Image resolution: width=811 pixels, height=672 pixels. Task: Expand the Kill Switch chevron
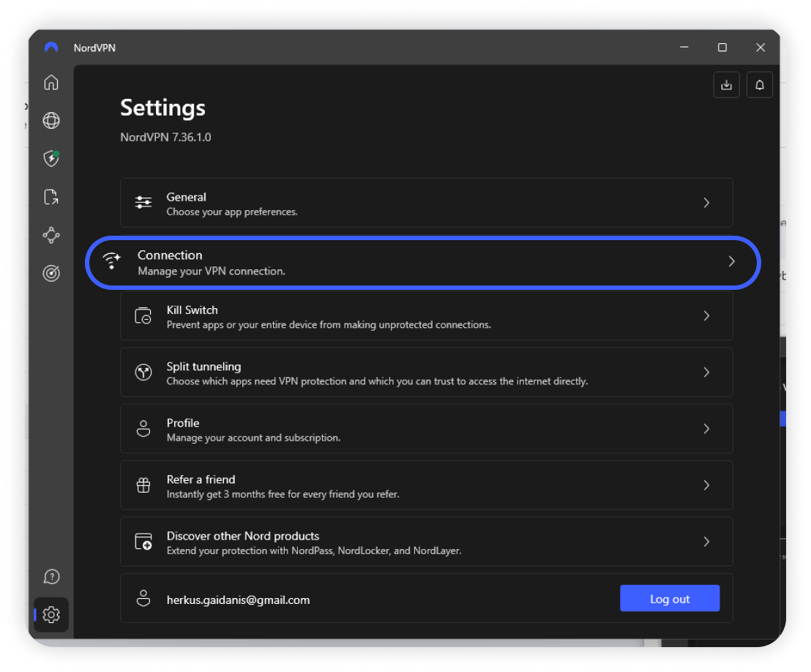click(x=706, y=316)
